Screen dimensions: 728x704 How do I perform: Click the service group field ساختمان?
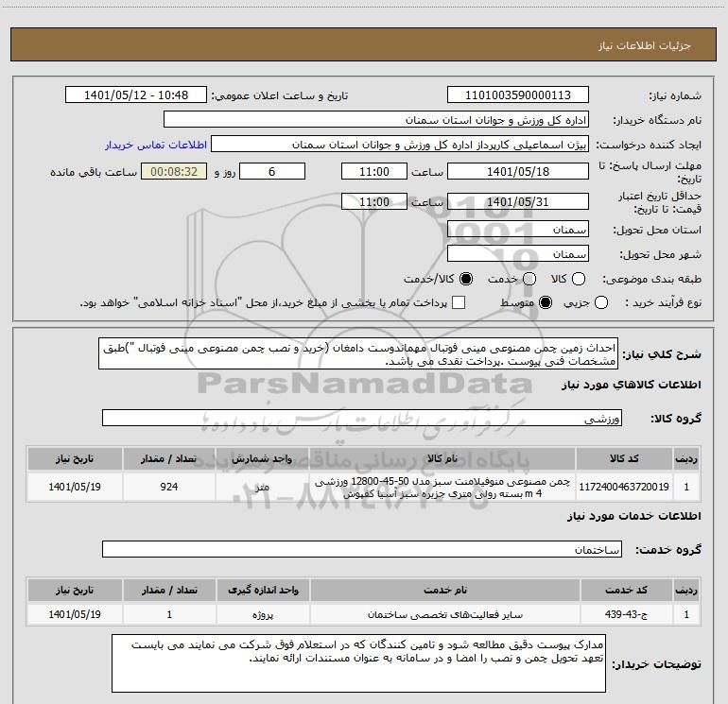click(362, 549)
